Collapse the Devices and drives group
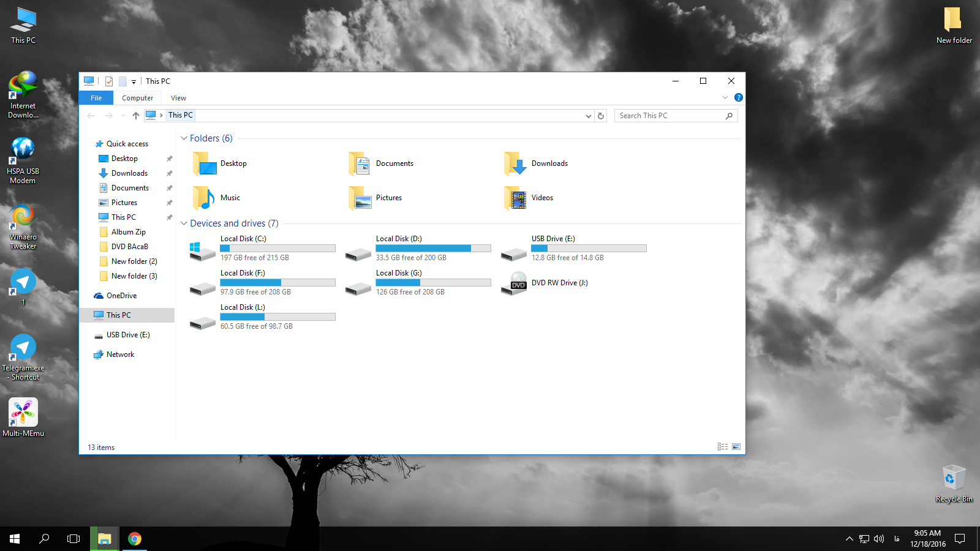980x551 pixels. click(184, 223)
